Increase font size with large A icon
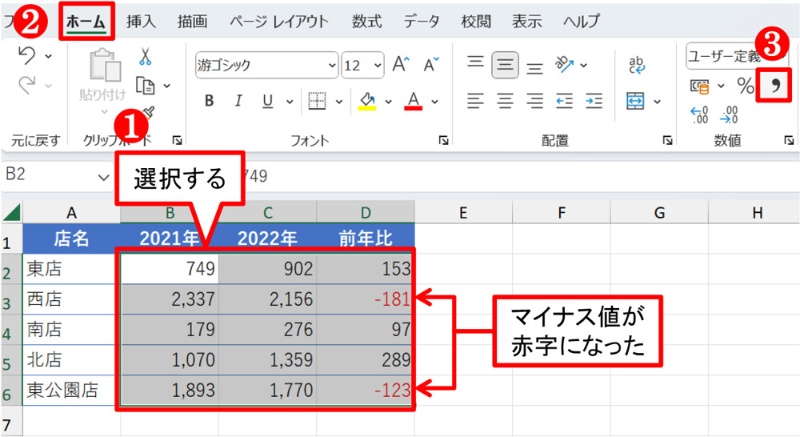The image size is (800, 437). point(401,65)
